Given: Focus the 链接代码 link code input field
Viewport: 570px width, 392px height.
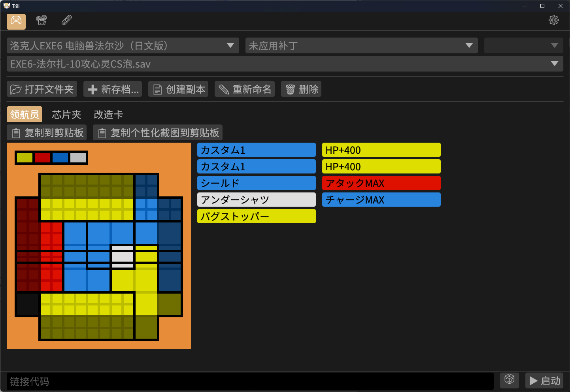Looking at the screenshot, I should [x=250, y=381].
